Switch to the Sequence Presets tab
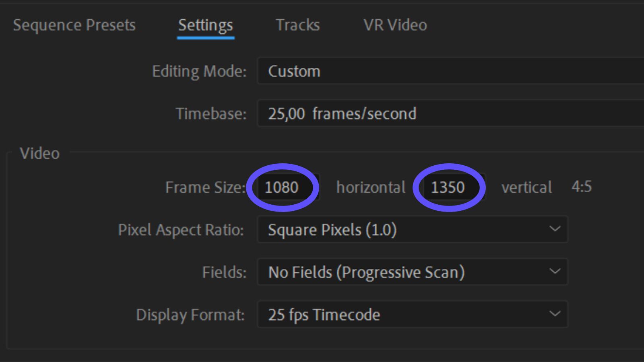The image size is (644, 362). coord(74,25)
